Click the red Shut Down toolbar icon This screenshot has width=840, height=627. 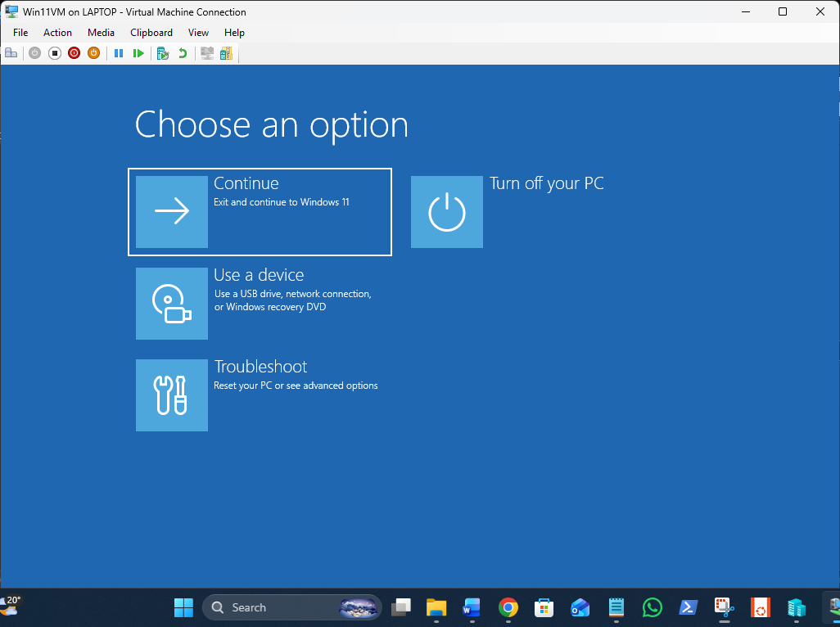coord(74,53)
